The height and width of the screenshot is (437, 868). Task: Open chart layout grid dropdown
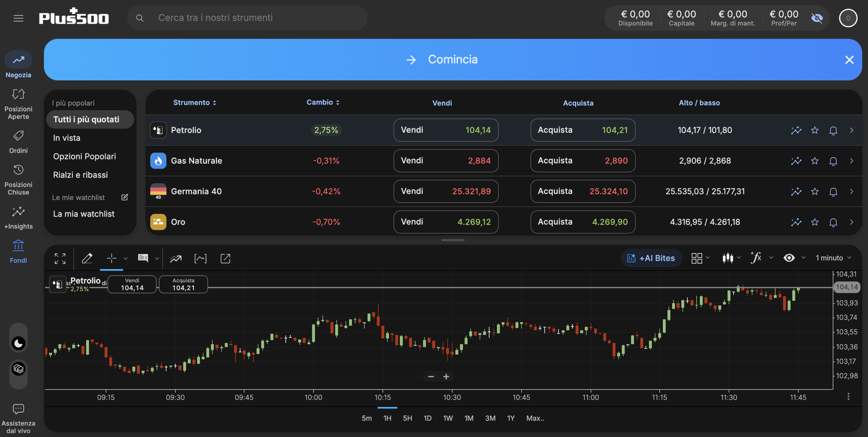tap(700, 258)
